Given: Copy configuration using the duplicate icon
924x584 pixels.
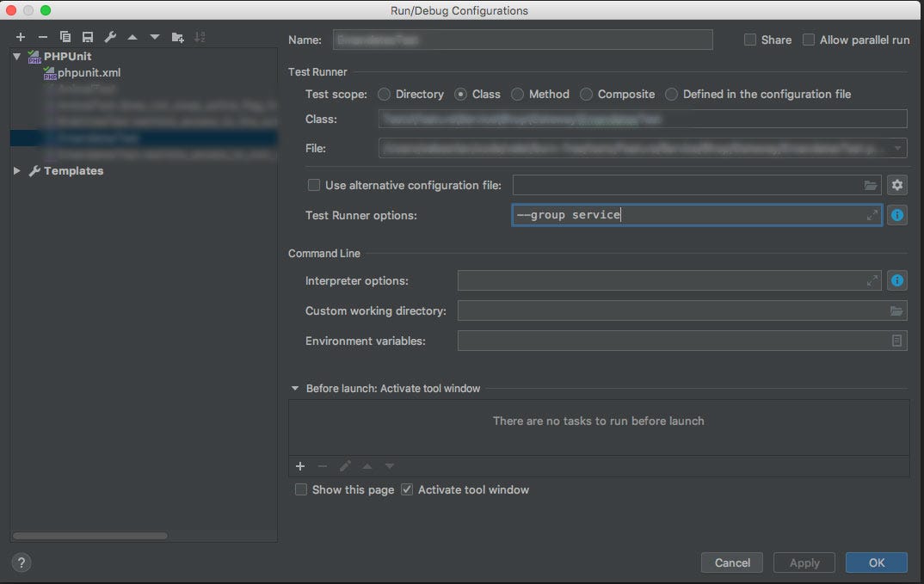Looking at the screenshot, I should [x=65, y=37].
